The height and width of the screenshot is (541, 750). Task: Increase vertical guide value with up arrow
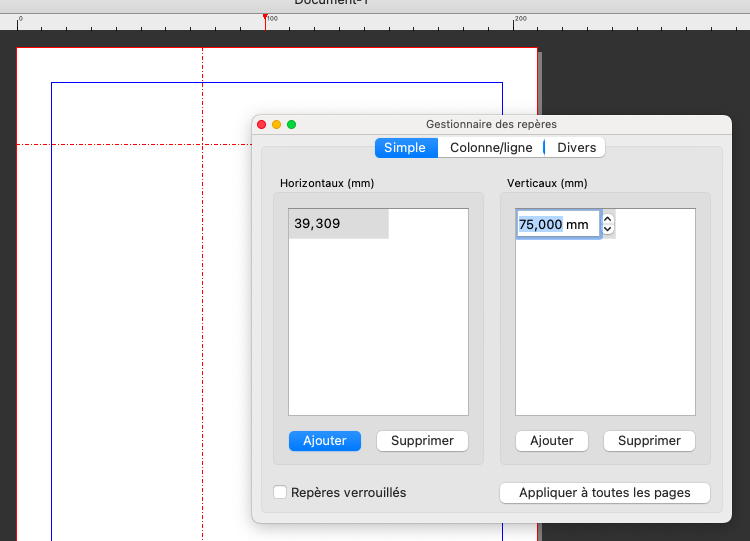[x=608, y=219]
